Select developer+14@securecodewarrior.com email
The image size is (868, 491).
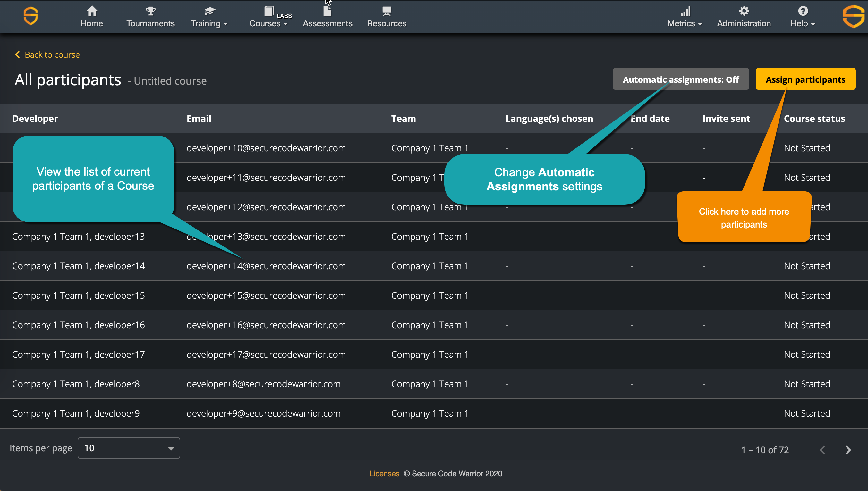pos(266,266)
